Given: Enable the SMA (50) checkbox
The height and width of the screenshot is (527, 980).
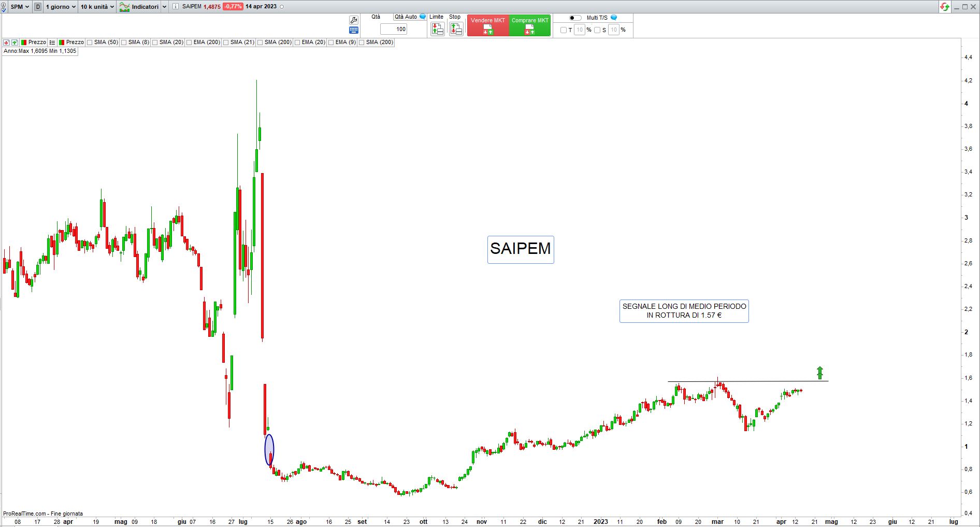Looking at the screenshot, I should click(x=90, y=42).
